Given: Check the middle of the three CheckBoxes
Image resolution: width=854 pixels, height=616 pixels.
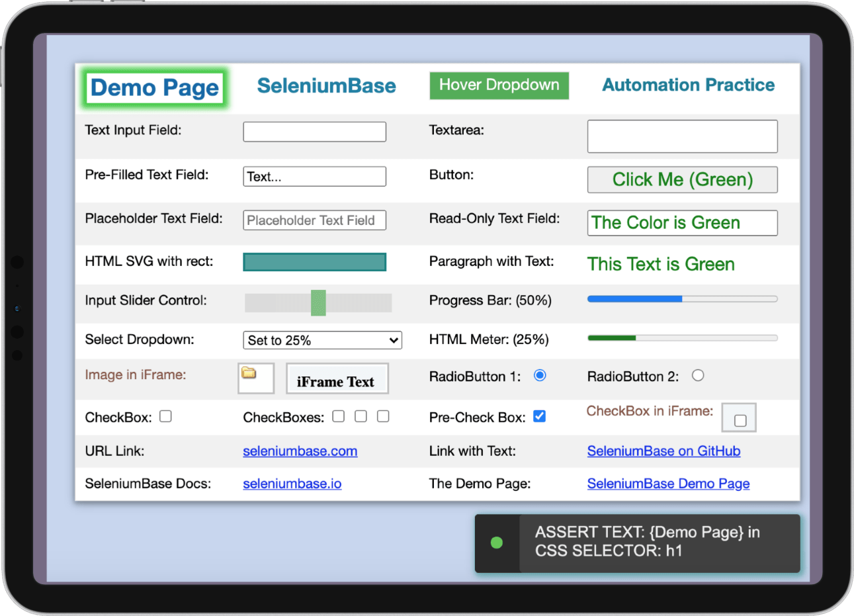Looking at the screenshot, I should [361, 416].
